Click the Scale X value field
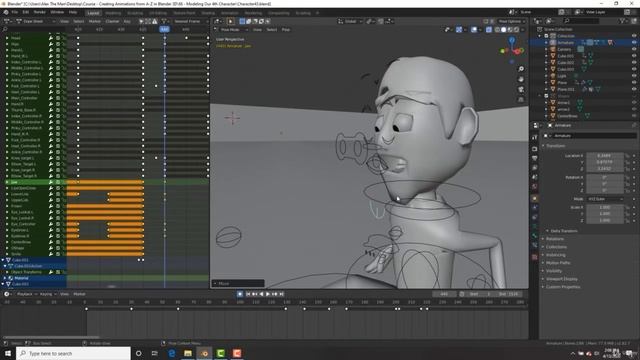Screen dimensions: 640x360 (x=604, y=207)
